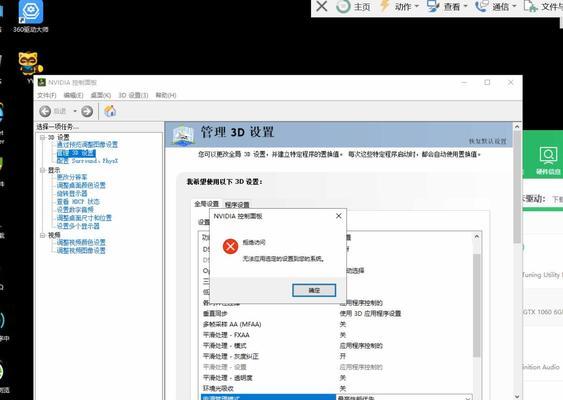Open the 文件(F) menu
Image resolution: width=563 pixels, height=400 pixels.
47,95
